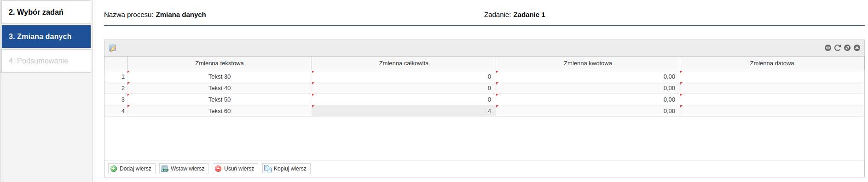868x182 pixels.
Task: Click the column-width adjust icon in table header
Action: click(827, 48)
